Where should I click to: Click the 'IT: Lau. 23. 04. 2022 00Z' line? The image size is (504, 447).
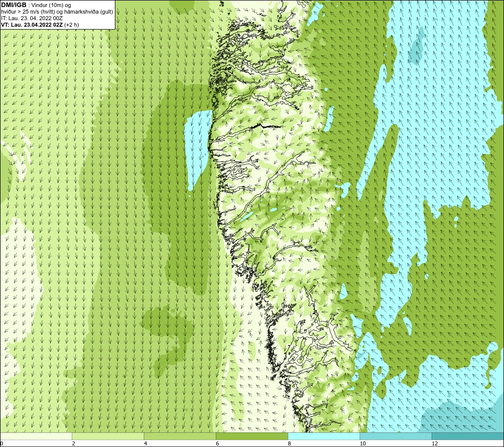pos(32,18)
